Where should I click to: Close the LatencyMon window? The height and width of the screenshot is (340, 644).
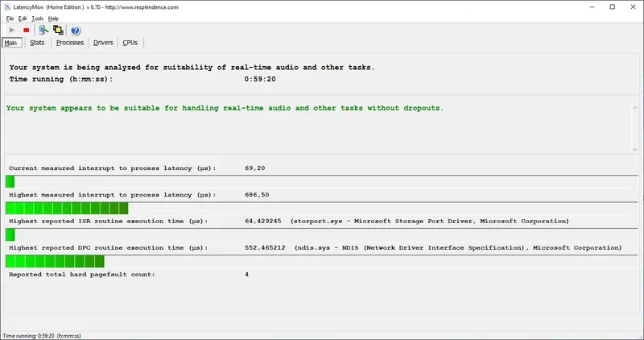point(633,7)
